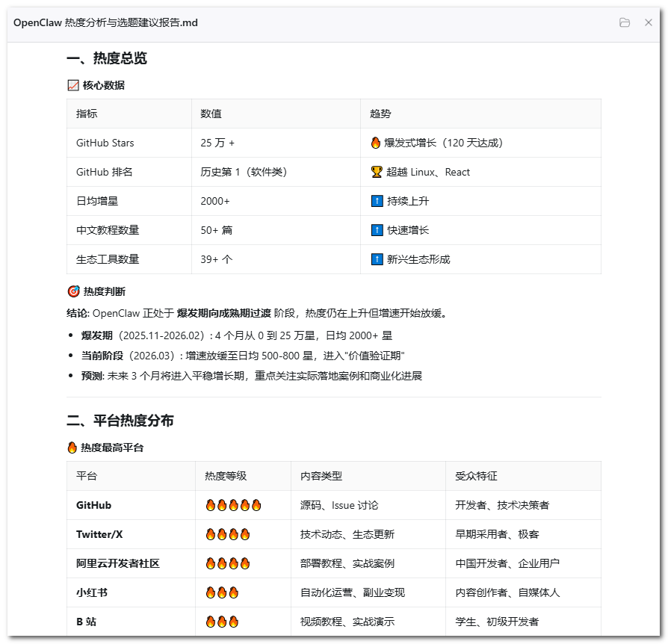Click the chart icon beside 核心数据
The height and width of the screenshot is (644, 668).
coord(73,86)
